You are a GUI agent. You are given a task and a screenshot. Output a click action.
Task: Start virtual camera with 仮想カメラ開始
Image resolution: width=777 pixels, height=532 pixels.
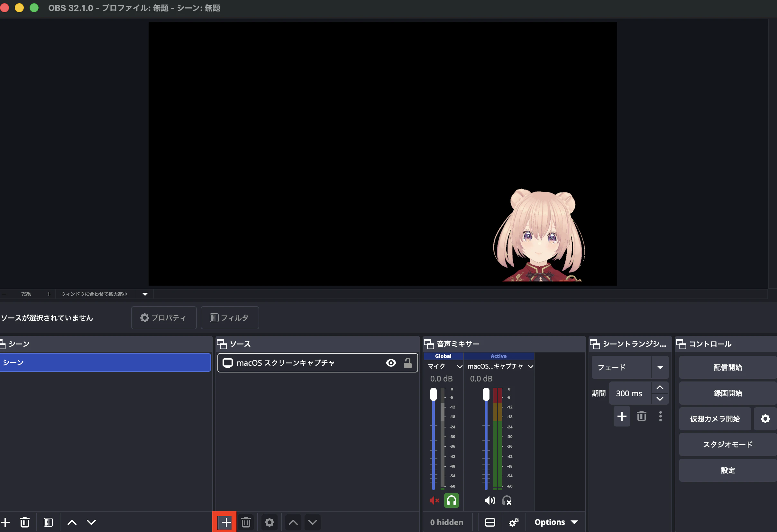pos(715,419)
